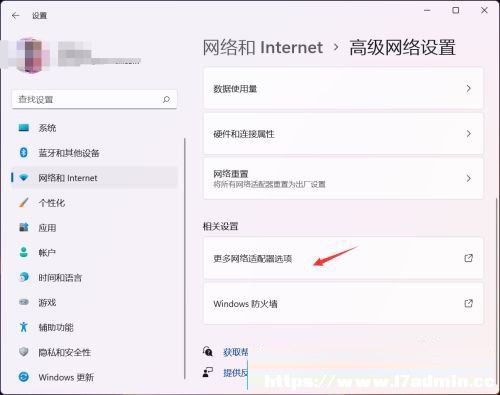The height and width of the screenshot is (395, 500).
Task: Click the Wi-Fi icon for 网络和 Internet
Action: [24, 178]
